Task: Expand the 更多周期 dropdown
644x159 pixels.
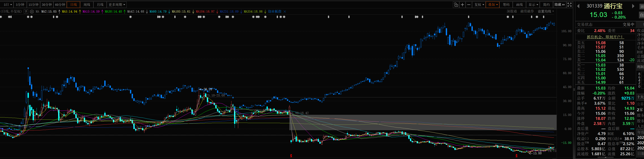Action: (117, 5)
